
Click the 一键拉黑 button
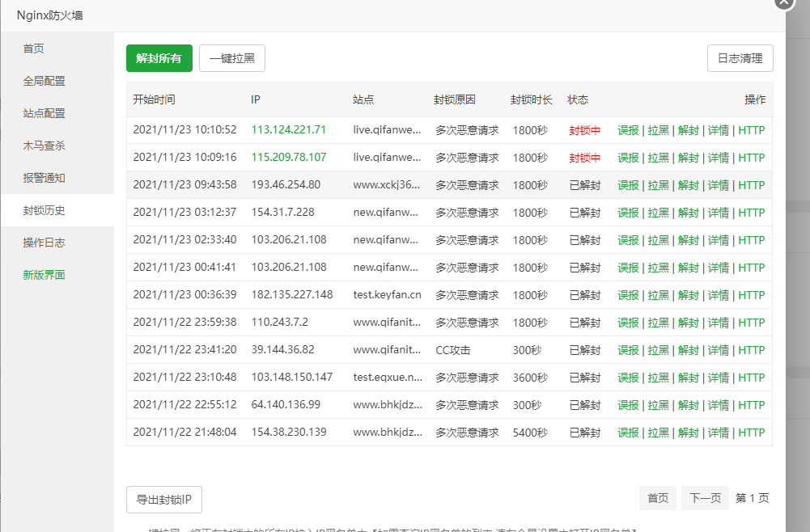point(232,58)
